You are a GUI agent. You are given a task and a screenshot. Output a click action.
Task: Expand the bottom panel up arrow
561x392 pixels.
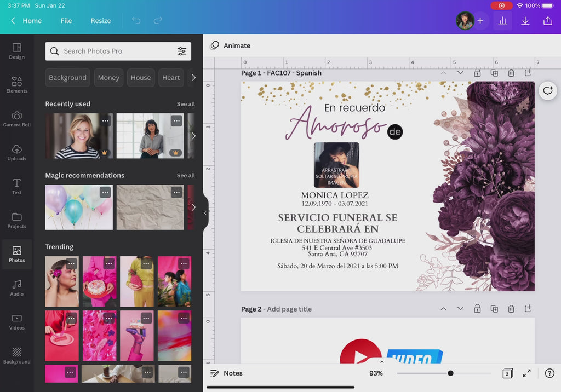[382, 361]
